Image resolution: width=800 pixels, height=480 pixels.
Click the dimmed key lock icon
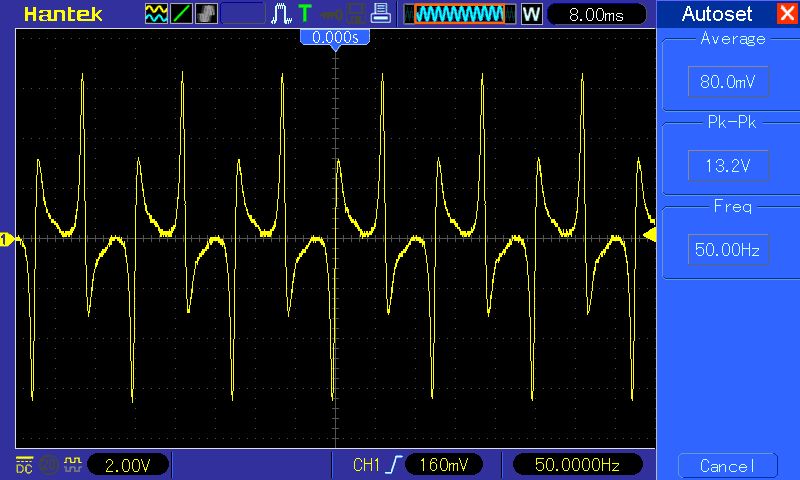click(332, 14)
